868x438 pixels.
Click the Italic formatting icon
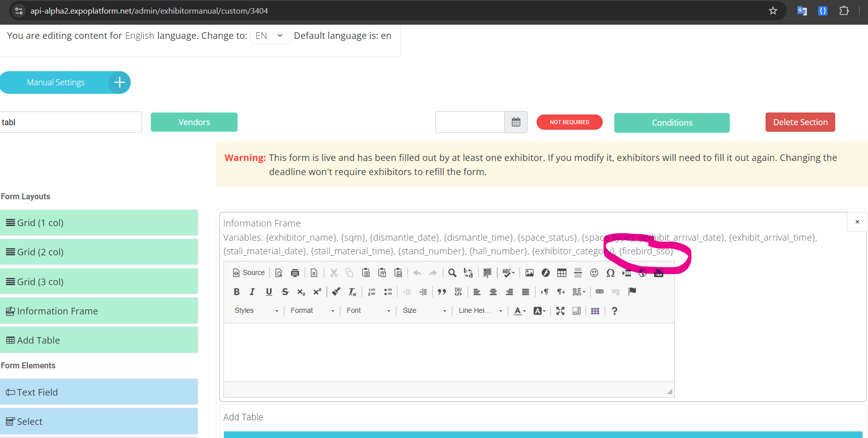pos(252,292)
